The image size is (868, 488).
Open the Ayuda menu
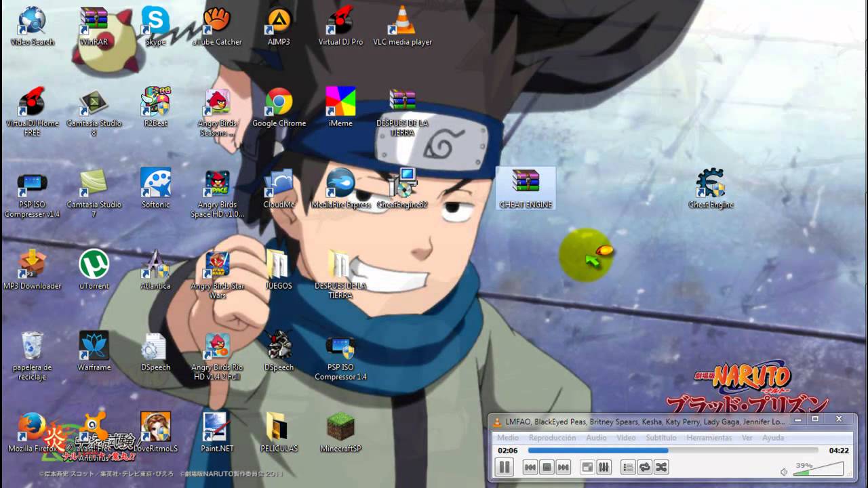(773, 438)
